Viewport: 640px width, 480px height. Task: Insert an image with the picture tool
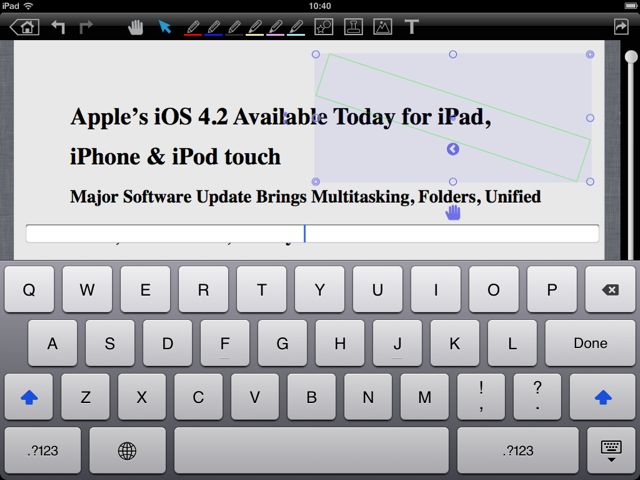coord(383,27)
